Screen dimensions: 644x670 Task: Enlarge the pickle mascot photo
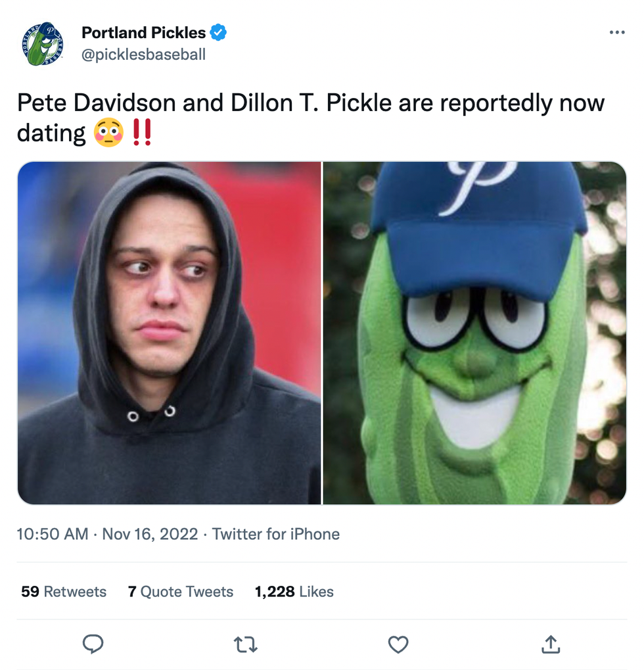point(474,333)
